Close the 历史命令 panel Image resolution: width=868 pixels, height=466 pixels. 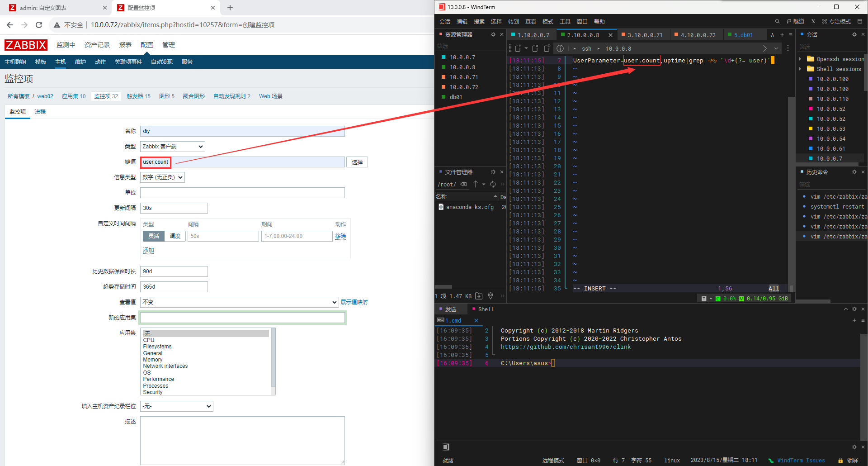click(x=863, y=172)
